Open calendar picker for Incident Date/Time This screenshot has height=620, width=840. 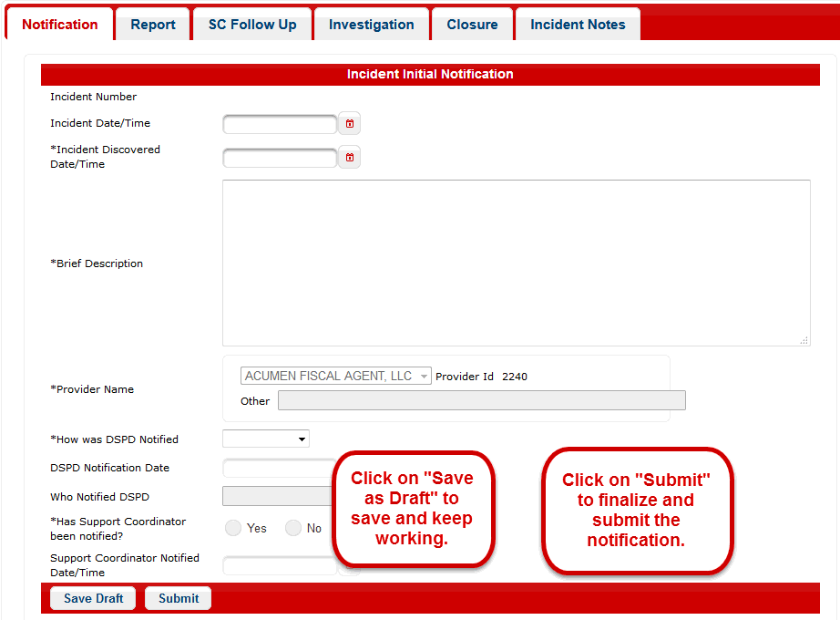(349, 124)
